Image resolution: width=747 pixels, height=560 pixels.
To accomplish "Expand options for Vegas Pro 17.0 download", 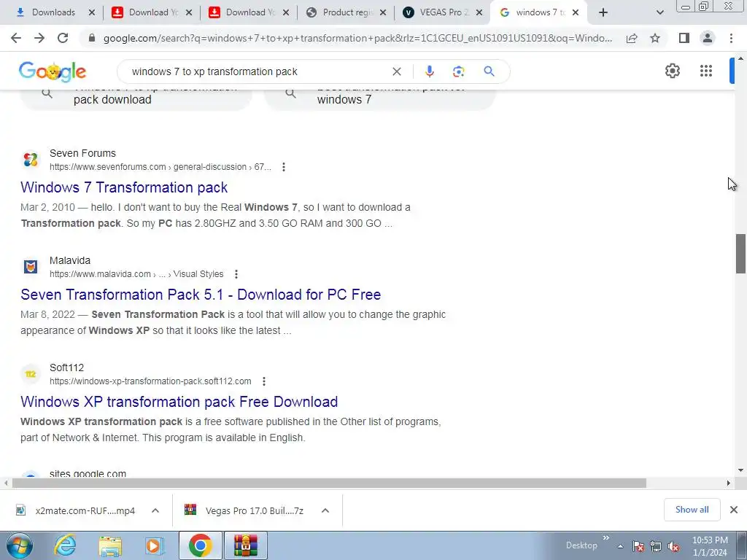I will (325, 510).
